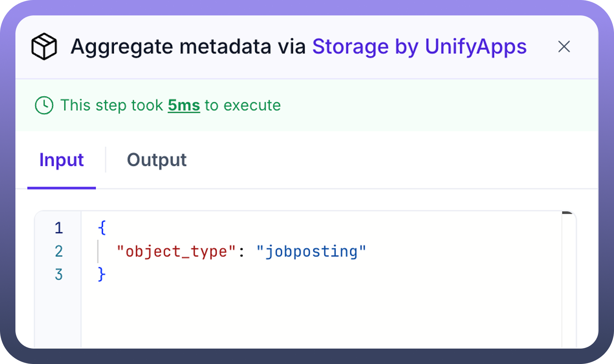
Task: Click the "object_type" key in the JSON
Action: [x=176, y=252]
